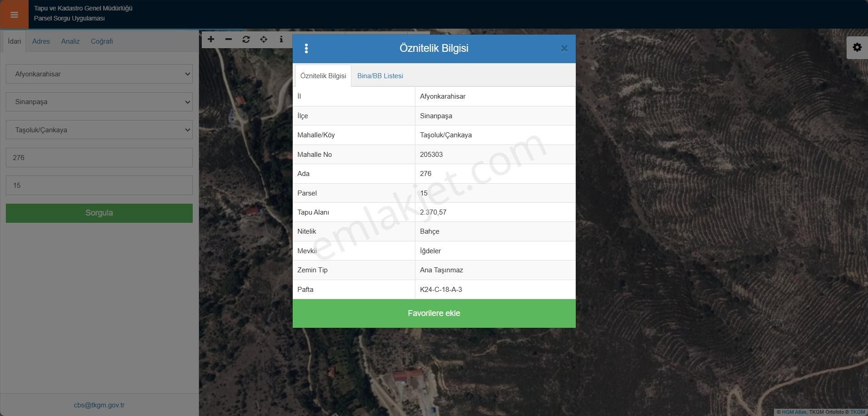Viewport: 868px width, 416px height.
Task: Open the settings gear on the map
Action: tap(857, 47)
